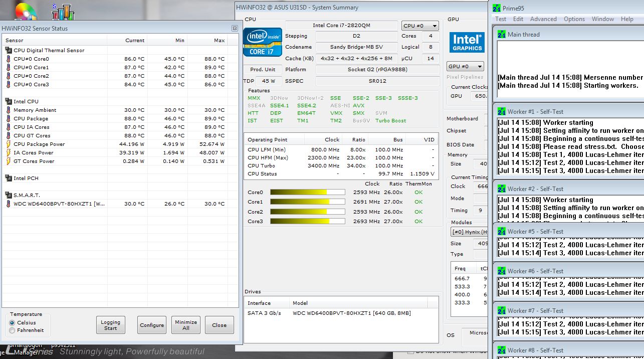Click the Current column header
The image size is (644, 359).
coord(127,40)
